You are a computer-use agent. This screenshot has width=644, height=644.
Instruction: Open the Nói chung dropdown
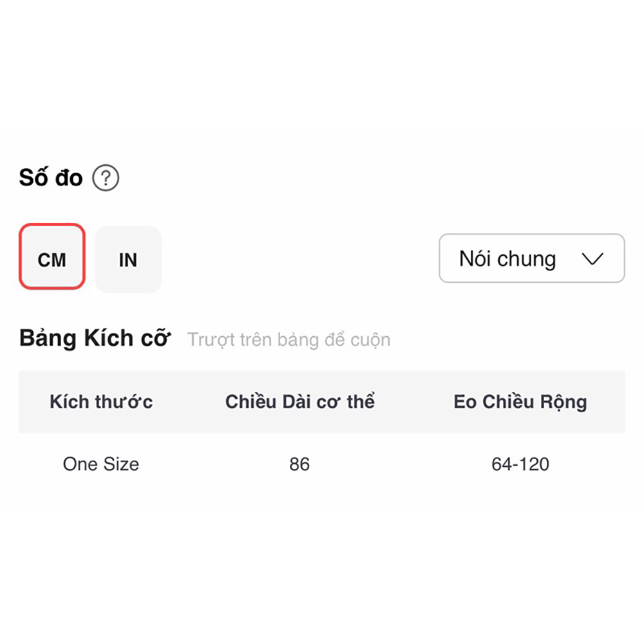(x=531, y=259)
